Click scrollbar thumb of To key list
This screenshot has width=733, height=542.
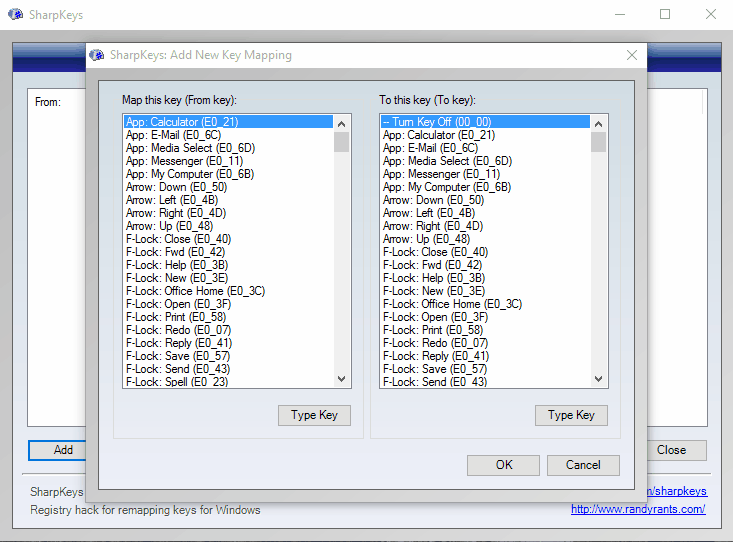coord(598,142)
